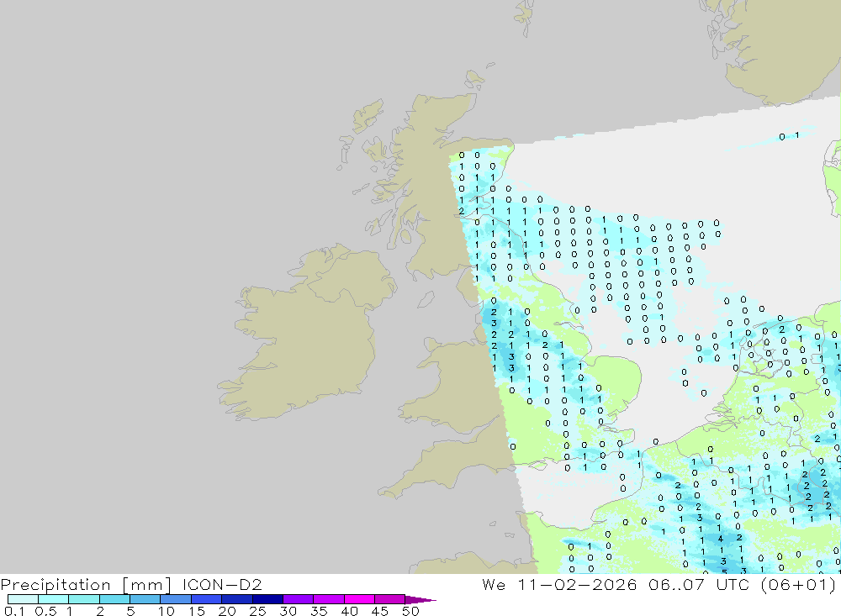Select the 0.5–1 mm legend color box
The height and width of the screenshot is (616, 841).
[54, 599]
